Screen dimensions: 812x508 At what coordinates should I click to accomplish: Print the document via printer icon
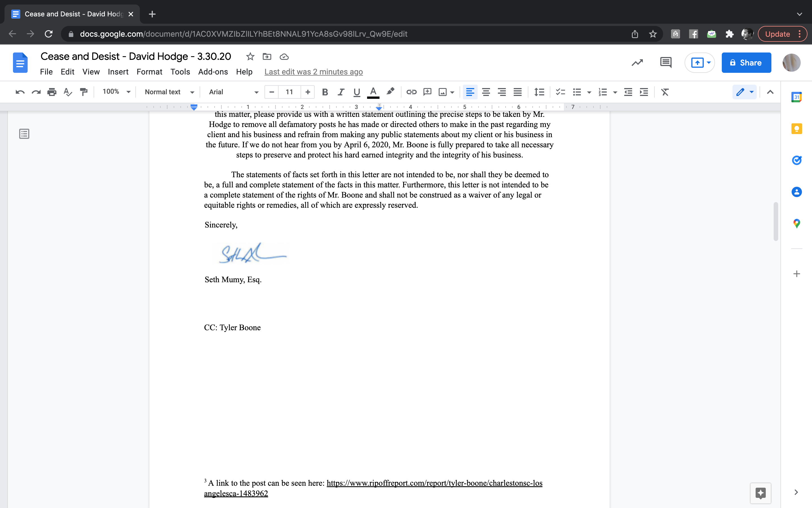click(52, 92)
